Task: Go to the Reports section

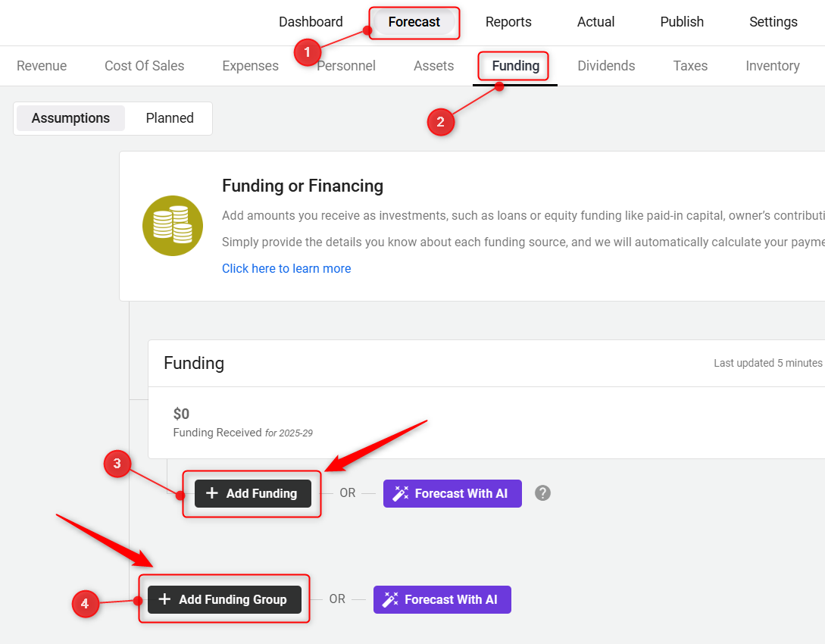Action: click(x=508, y=22)
